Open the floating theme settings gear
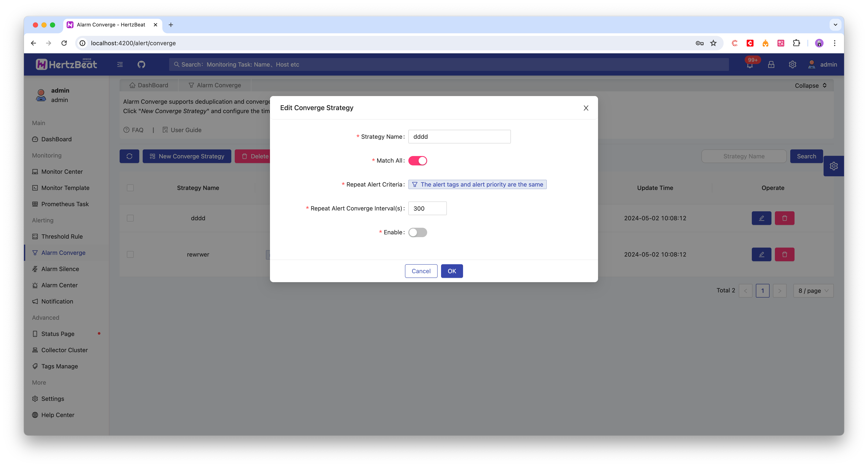The image size is (868, 467). pos(834,166)
